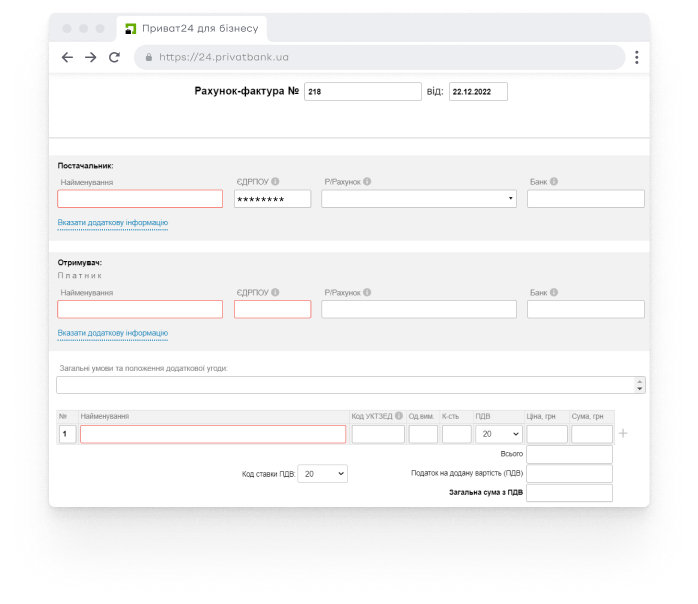Viewport: 698px width, 604px height.
Task: Click the info icon next to supplier Банк
Action: 554,182
